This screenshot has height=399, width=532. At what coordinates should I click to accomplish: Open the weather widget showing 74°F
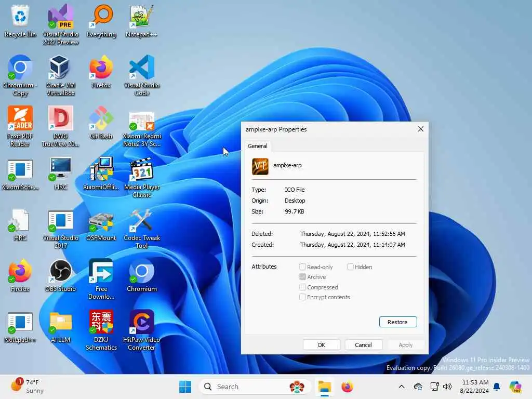tap(27, 387)
